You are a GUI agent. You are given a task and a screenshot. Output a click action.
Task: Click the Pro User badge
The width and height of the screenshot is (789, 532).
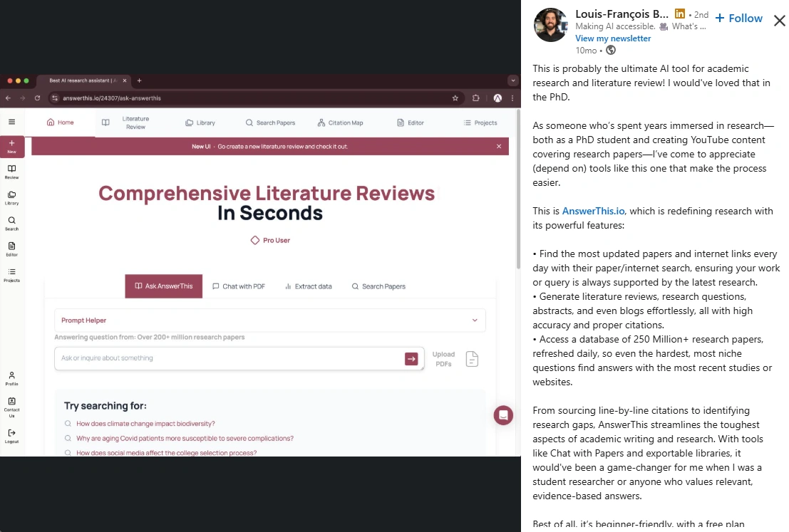coord(270,240)
